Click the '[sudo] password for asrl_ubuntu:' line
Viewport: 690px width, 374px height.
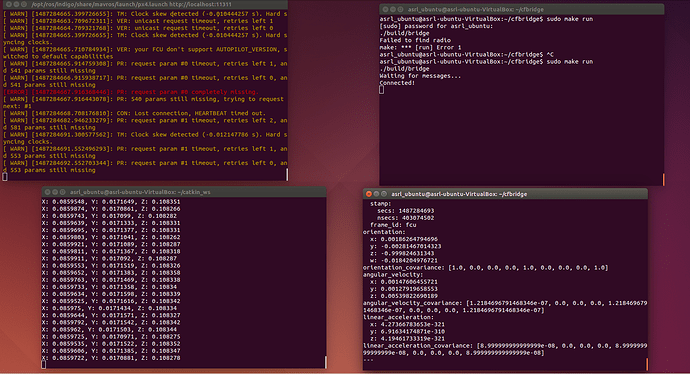pos(436,26)
